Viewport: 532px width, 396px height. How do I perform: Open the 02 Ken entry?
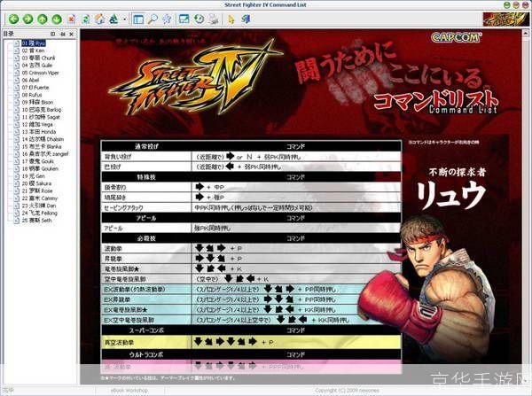(x=33, y=50)
